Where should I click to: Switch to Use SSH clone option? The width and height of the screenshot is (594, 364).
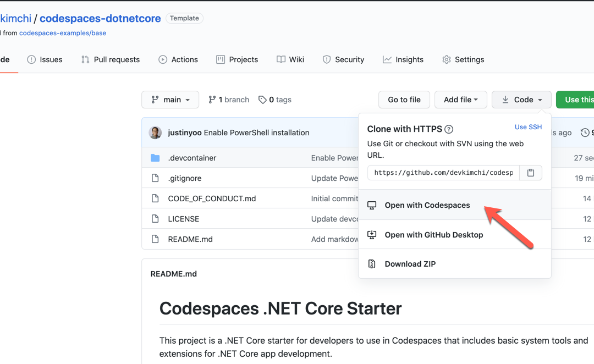528,127
